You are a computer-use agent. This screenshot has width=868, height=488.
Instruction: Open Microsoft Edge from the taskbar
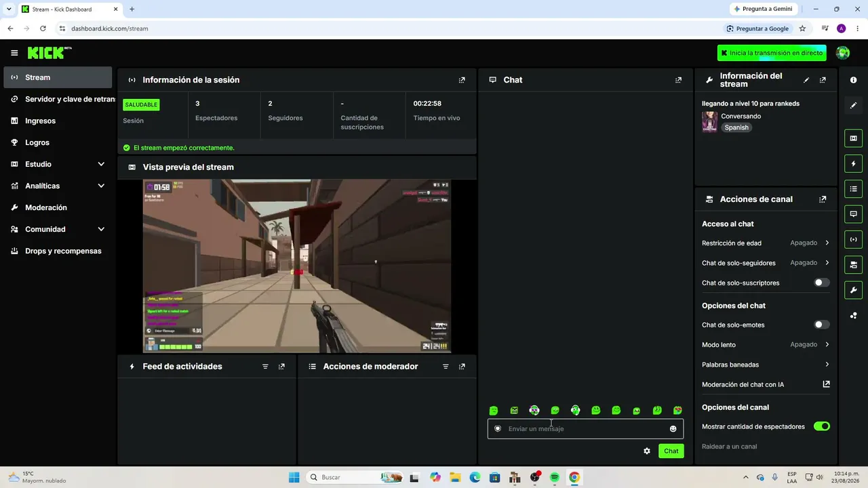coord(475,477)
